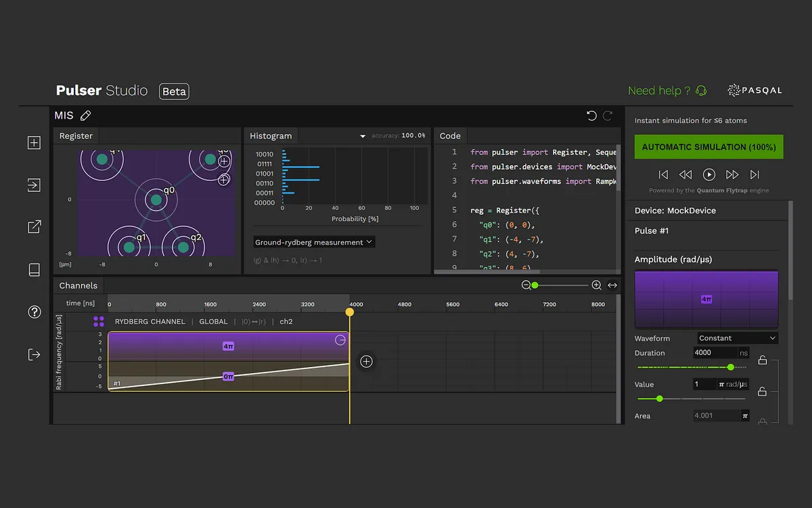
Task: Select the Histogram tab
Action: (271, 135)
